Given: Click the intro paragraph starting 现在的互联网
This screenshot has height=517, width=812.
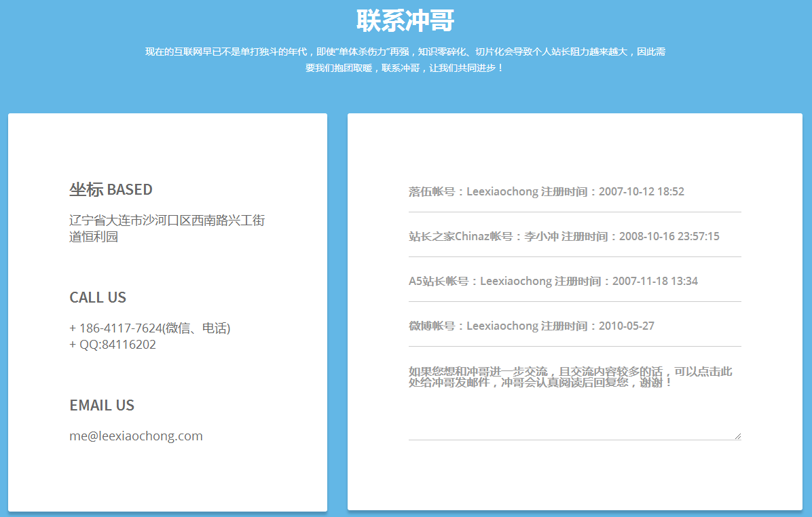Looking at the screenshot, I should pos(405,52).
